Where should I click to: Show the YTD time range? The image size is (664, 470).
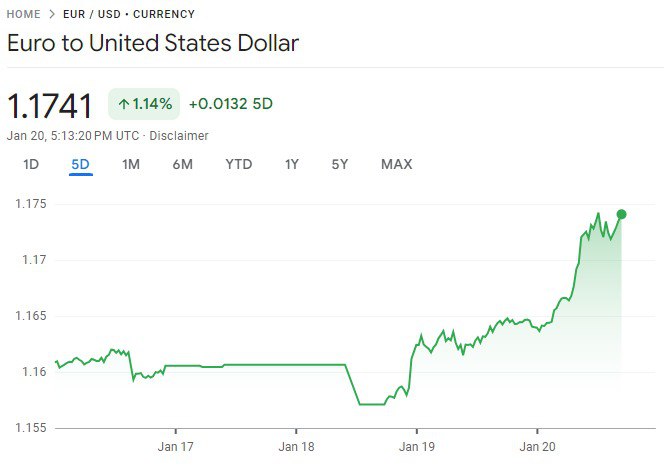(238, 165)
